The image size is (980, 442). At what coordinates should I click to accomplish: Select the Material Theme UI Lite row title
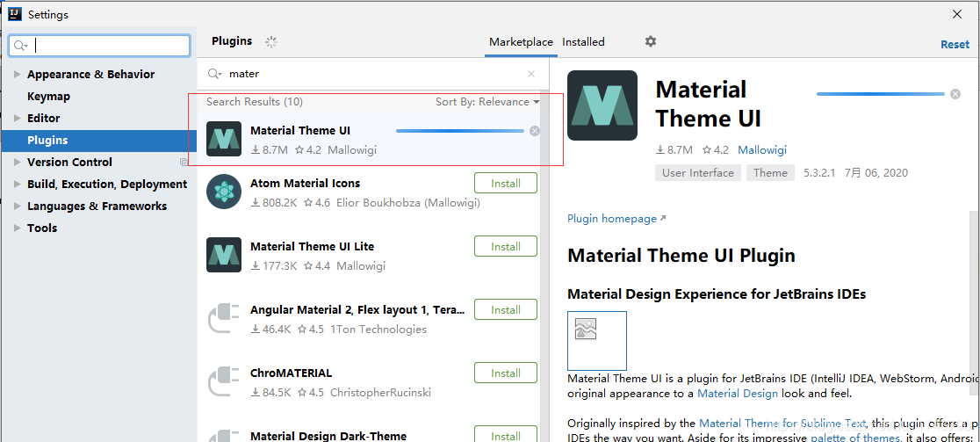pyautogui.click(x=312, y=246)
